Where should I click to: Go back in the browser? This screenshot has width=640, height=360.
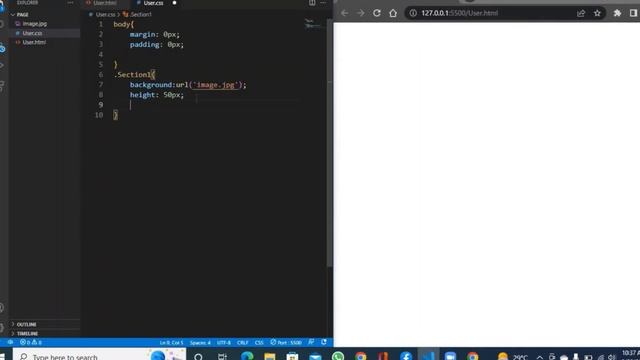[x=344, y=13]
